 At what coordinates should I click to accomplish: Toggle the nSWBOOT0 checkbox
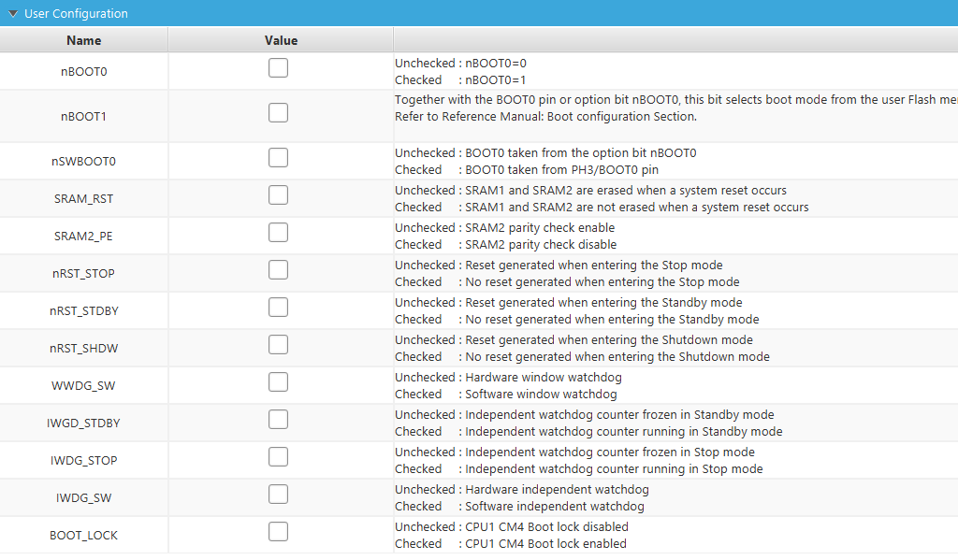pos(278,158)
